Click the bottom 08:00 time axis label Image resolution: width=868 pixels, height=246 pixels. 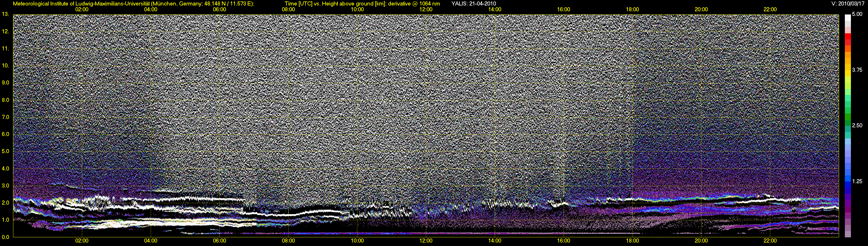(x=288, y=241)
